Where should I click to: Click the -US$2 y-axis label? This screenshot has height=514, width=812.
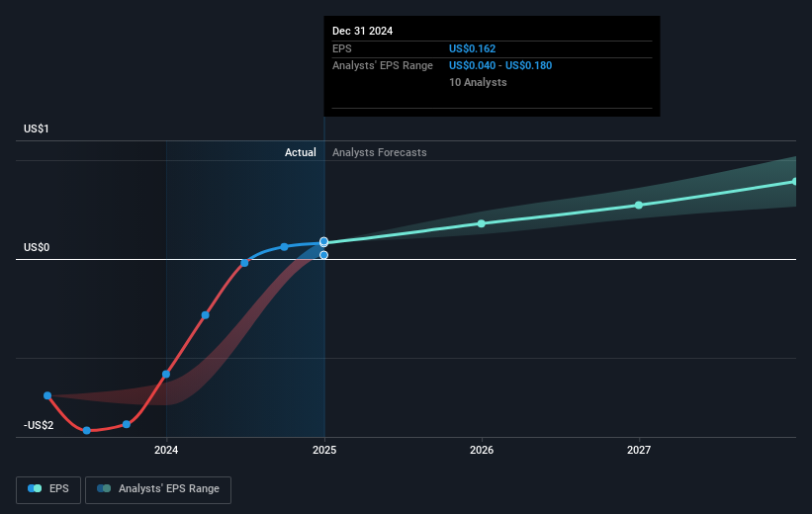coord(39,425)
